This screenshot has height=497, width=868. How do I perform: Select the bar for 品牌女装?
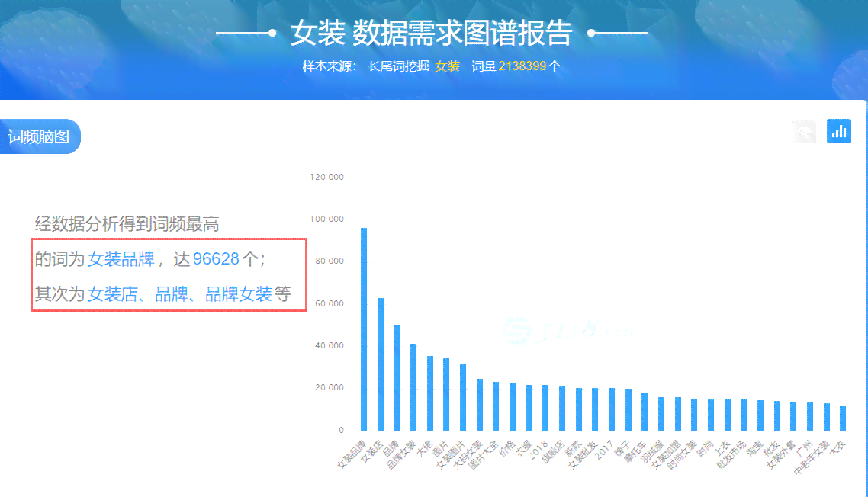[413, 387]
